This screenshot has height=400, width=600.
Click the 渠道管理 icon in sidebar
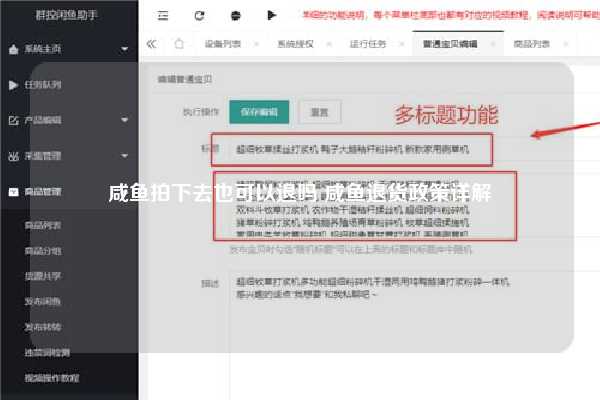pyautogui.click(x=13, y=156)
